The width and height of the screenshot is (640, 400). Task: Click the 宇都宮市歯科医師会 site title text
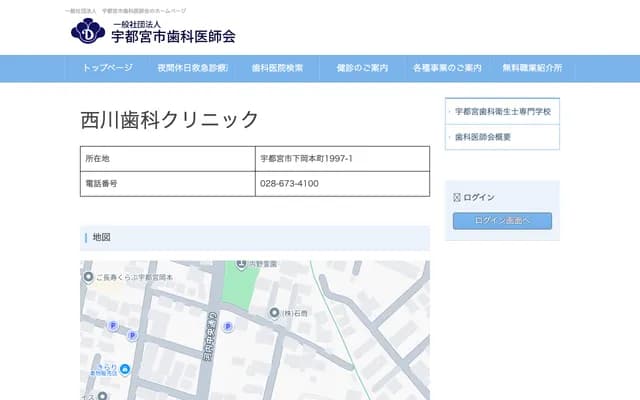[x=173, y=37]
